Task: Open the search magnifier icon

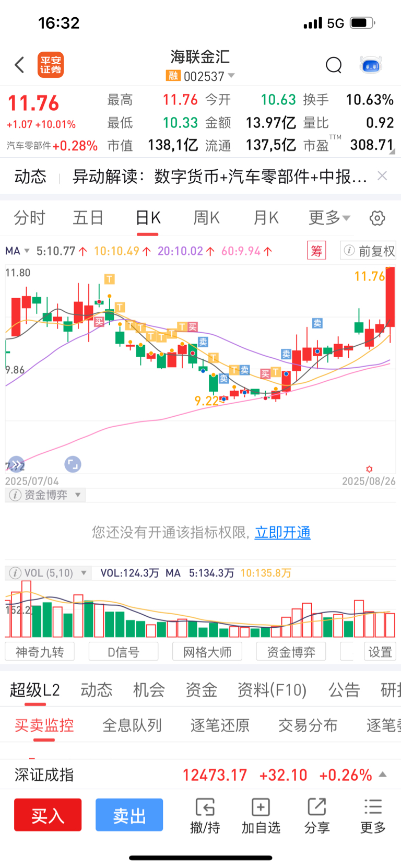Action: click(334, 65)
